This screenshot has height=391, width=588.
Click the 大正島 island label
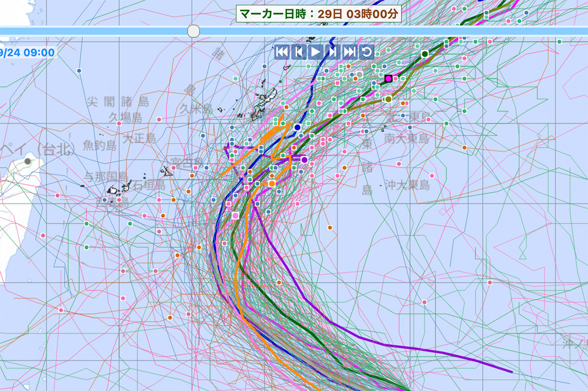click(139, 138)
